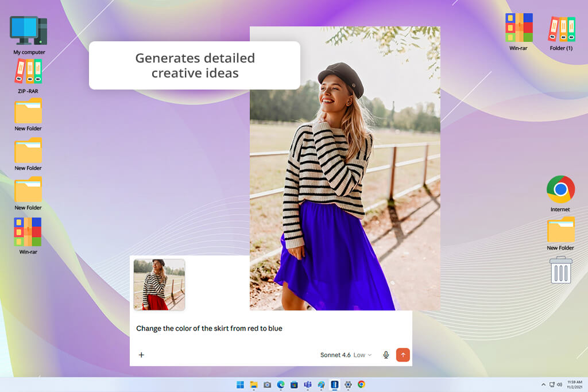Click the Generates detailed creative ideas caption
The width and height of the screenshot is (588, 392).
[195, 65]
